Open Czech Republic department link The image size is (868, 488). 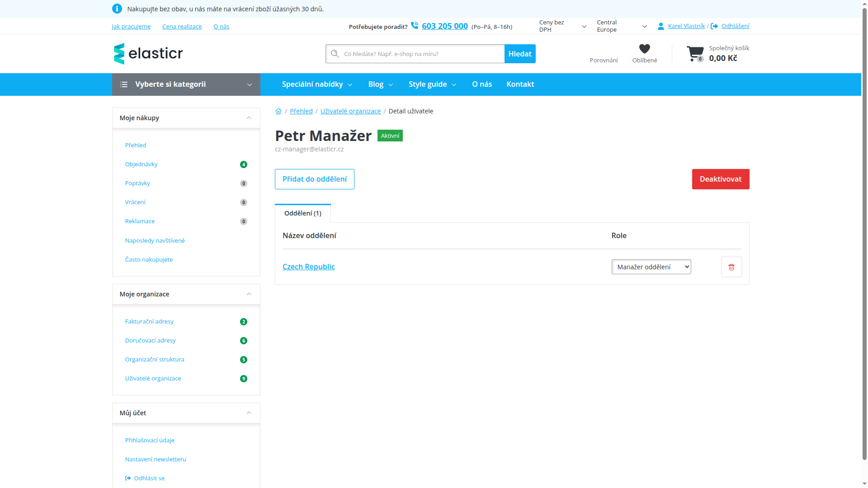click(x=309, y=267)
